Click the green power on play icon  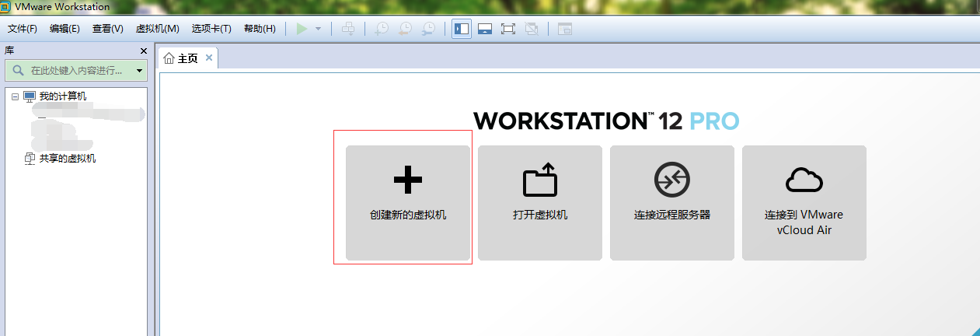(x=302, y=29)
